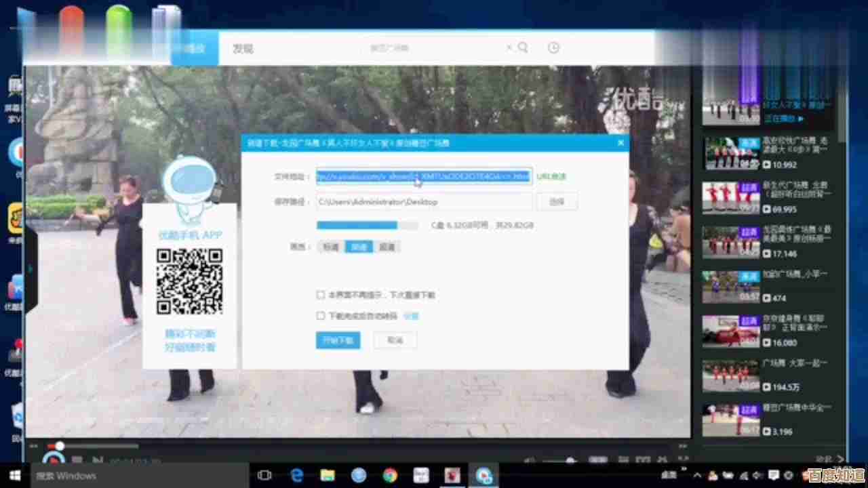Check the 'skip this prompt next time' checkbox
Screen dimensions: 868x488
(x=321, y=295)
